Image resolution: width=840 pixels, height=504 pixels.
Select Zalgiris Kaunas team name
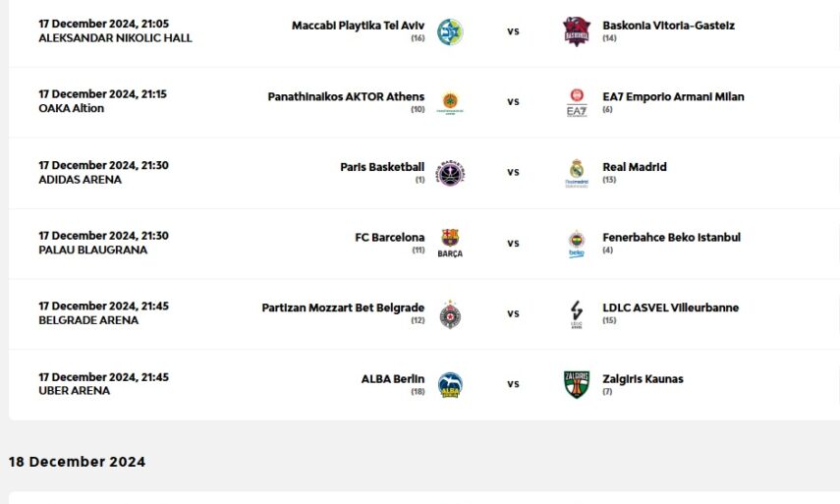point(643,379)
